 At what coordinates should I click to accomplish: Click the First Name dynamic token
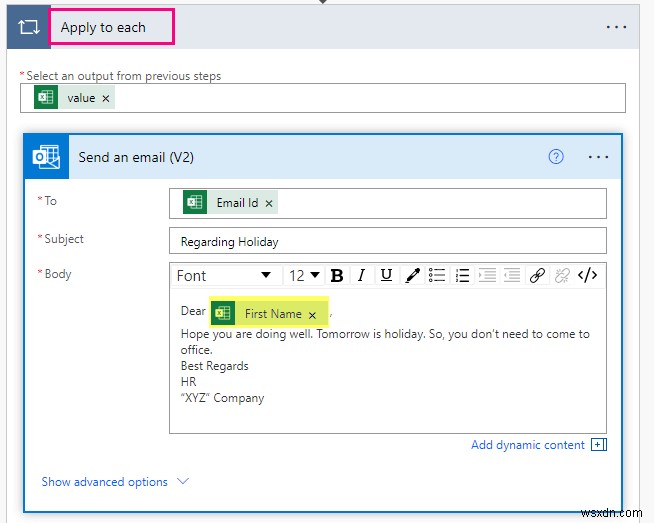(x=269, y=313)
